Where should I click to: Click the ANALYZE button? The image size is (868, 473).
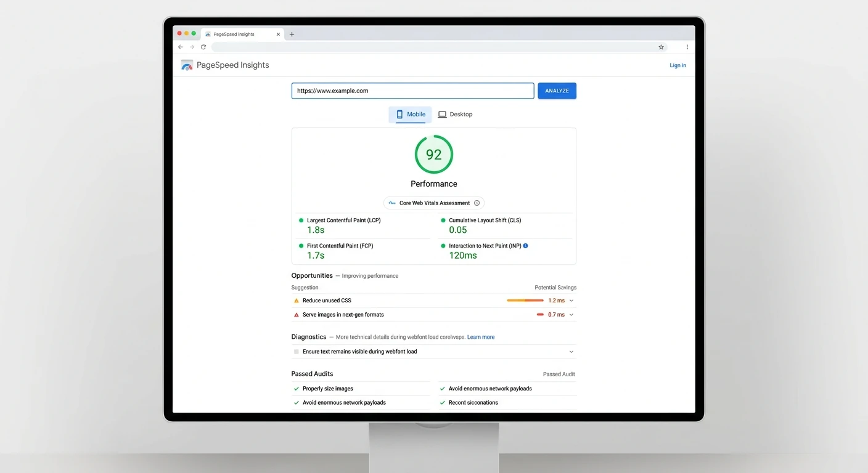point(557,91)
